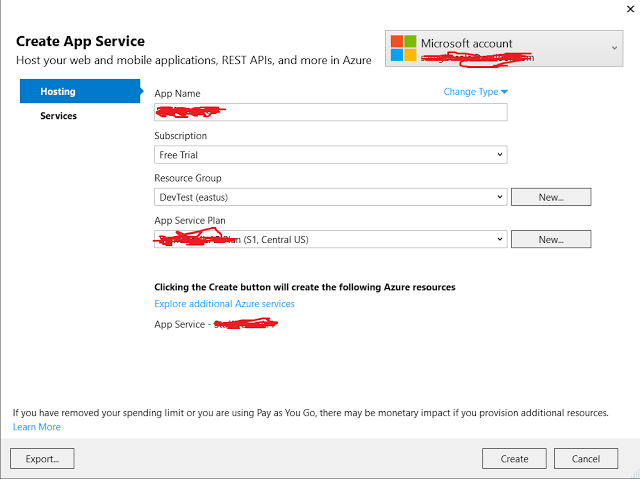Open the App Service Plan dropdown
This screenshot has width=640, height=479.
click(x=331, y=240)
